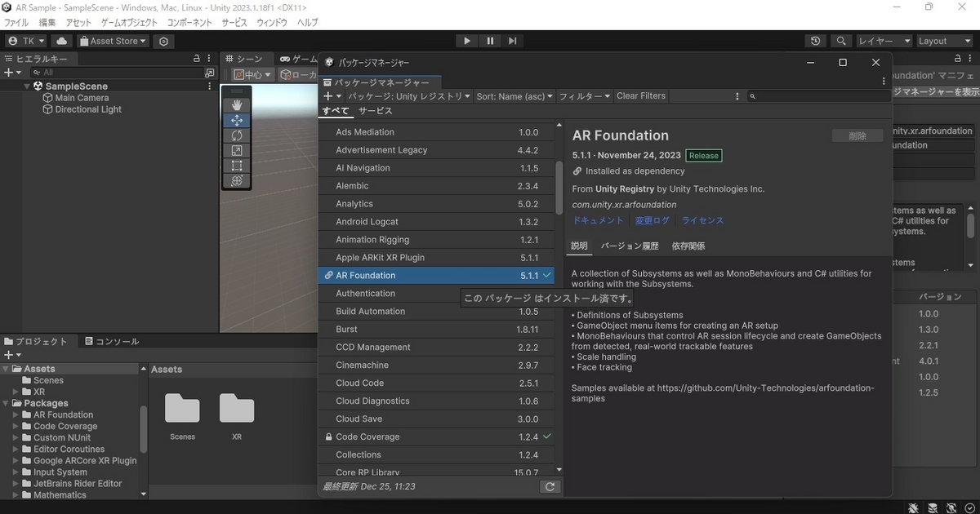Select the Scale tool in scene toolbar
The width and height of the screenshot is (980, 514).
tap(237, 151)
